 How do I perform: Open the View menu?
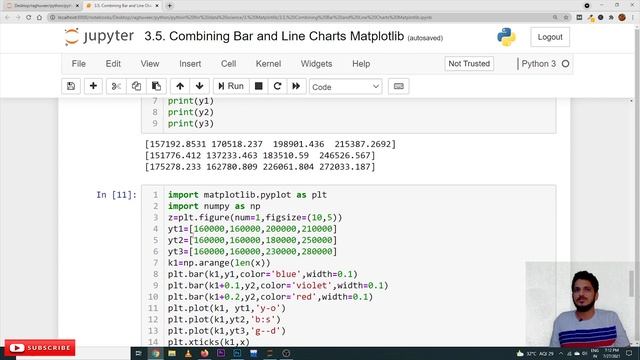[150, 64]
